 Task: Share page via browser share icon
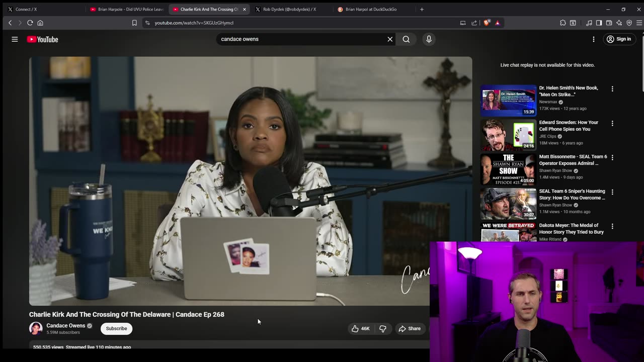474,23
